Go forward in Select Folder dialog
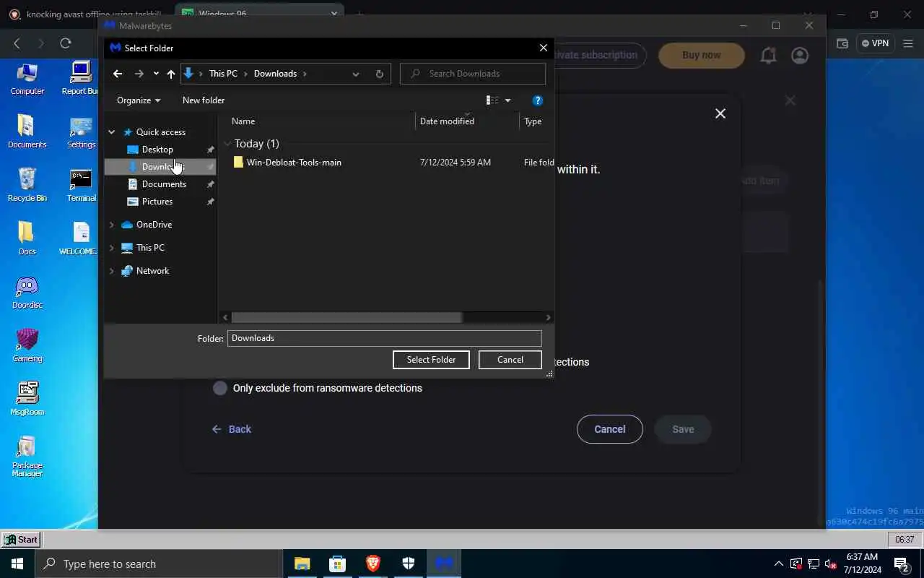924x578 pixels. (139, 74)
